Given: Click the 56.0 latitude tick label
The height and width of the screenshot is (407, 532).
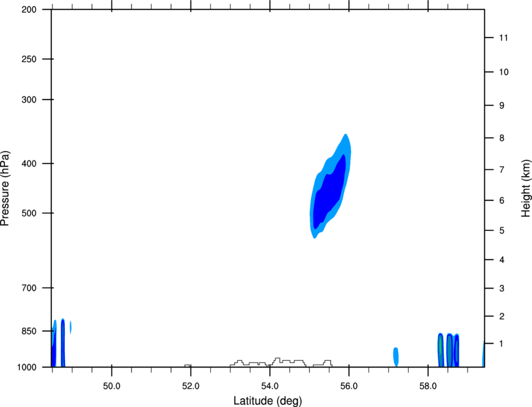Looking at the screenshot, I should pyautogui.click(x=349, y=386).
